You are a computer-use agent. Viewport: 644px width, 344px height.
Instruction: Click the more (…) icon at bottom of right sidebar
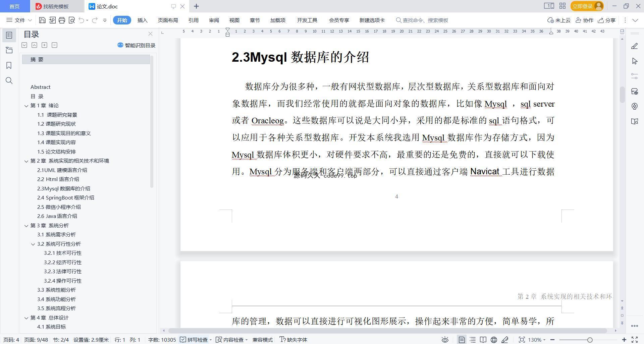click(634, 326)
